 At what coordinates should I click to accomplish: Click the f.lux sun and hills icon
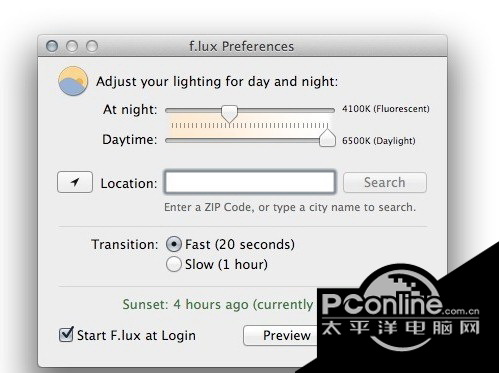pyautogui.click(x=73, y=81)
